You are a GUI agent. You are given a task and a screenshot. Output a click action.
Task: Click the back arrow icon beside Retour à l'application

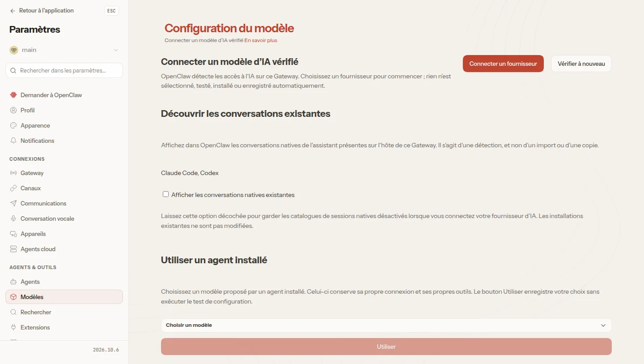click(x=13, y=11)
